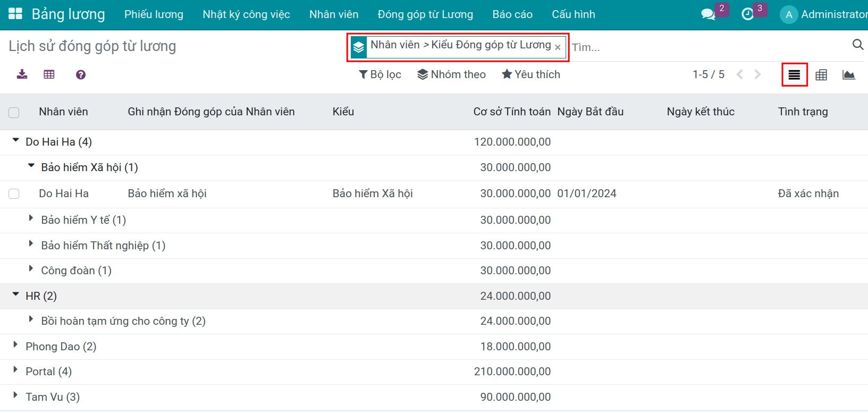Open the Phiếu lương menu

154,14
